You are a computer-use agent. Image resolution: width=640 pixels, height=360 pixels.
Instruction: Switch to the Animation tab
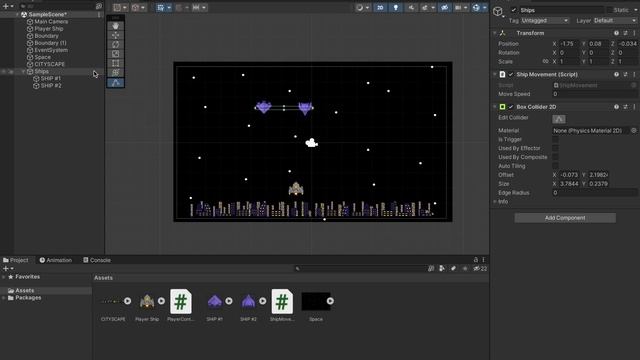pos(56,260)
